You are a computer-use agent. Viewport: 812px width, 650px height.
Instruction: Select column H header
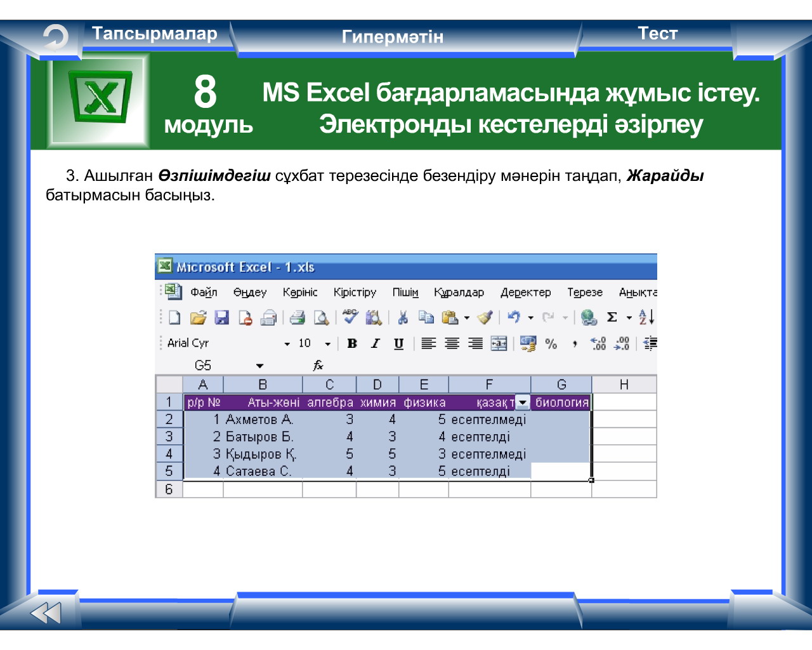(x=624, y=384)
